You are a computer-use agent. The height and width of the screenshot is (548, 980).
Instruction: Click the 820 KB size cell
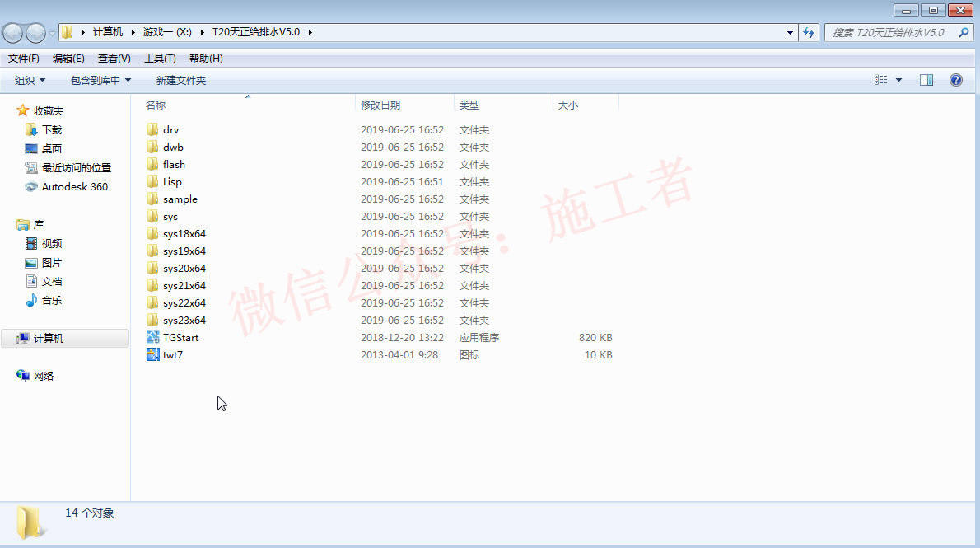[595, 338]
